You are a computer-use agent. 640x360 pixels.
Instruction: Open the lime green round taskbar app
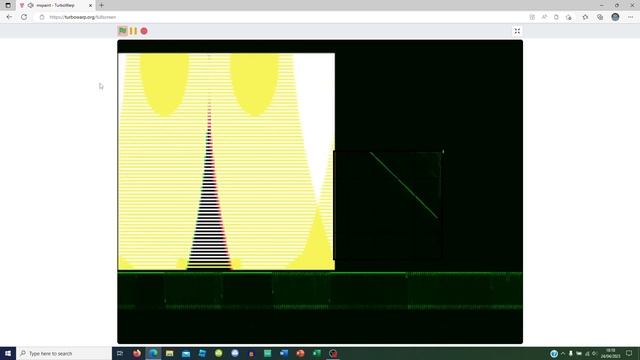coord(218,353)
